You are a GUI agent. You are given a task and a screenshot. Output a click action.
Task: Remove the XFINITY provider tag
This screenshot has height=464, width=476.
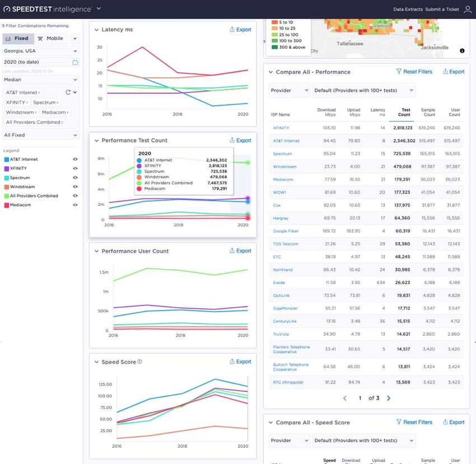[27, 103]
